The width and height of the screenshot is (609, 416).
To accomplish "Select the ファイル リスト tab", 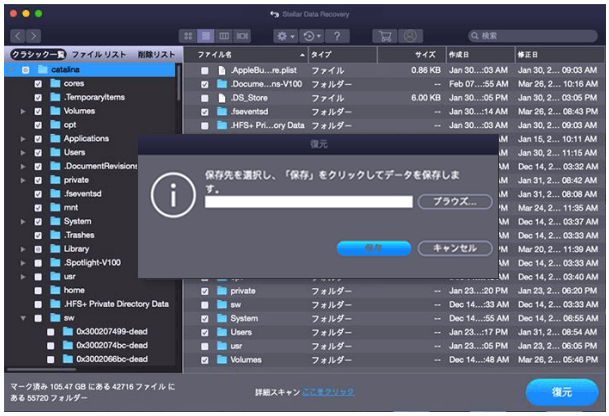I will pos(99,54).
